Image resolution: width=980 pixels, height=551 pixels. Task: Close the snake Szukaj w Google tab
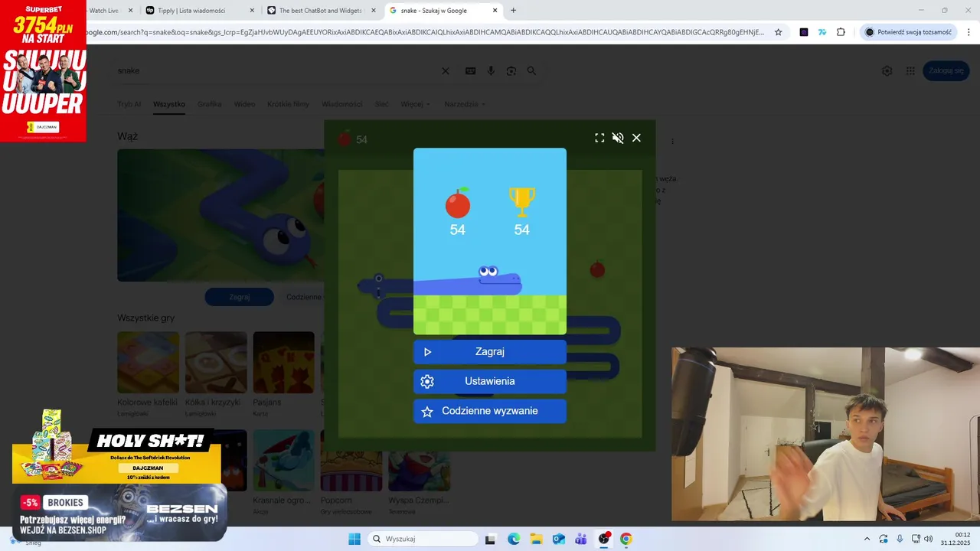[495, 11]
